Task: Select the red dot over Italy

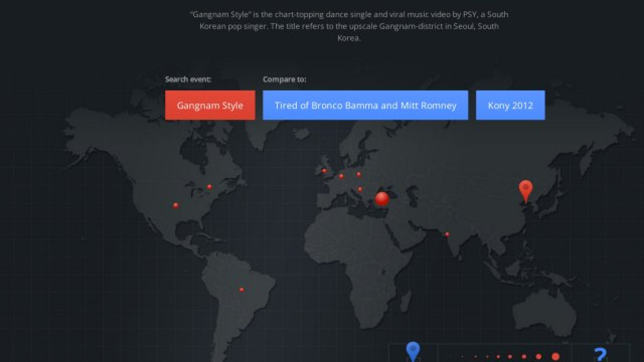Action: 360,190
